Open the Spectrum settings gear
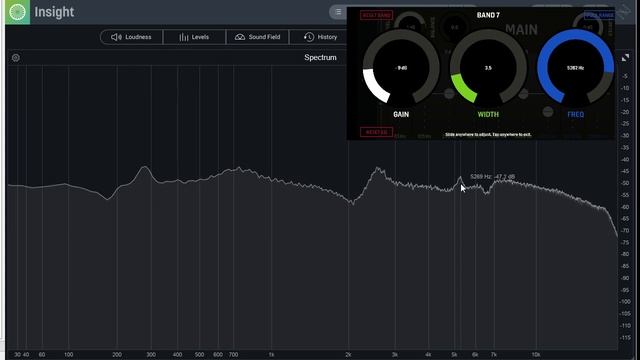 [16, 58]
